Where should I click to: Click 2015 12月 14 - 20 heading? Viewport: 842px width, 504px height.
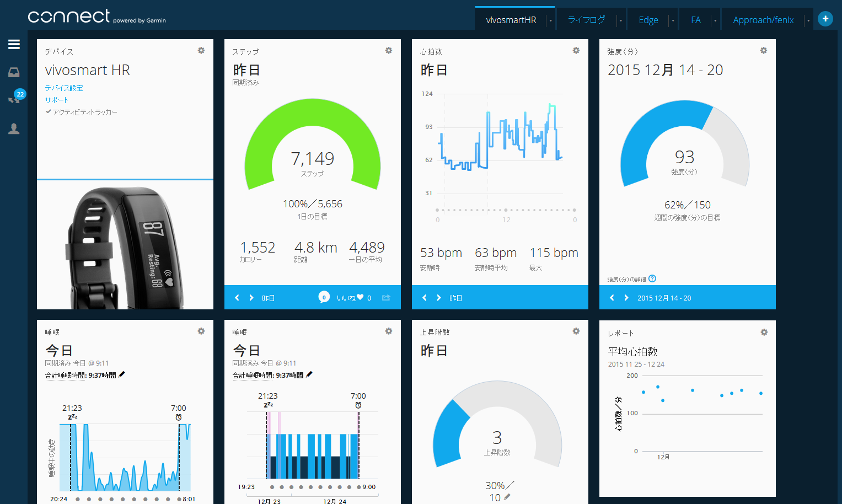point(665,70)
